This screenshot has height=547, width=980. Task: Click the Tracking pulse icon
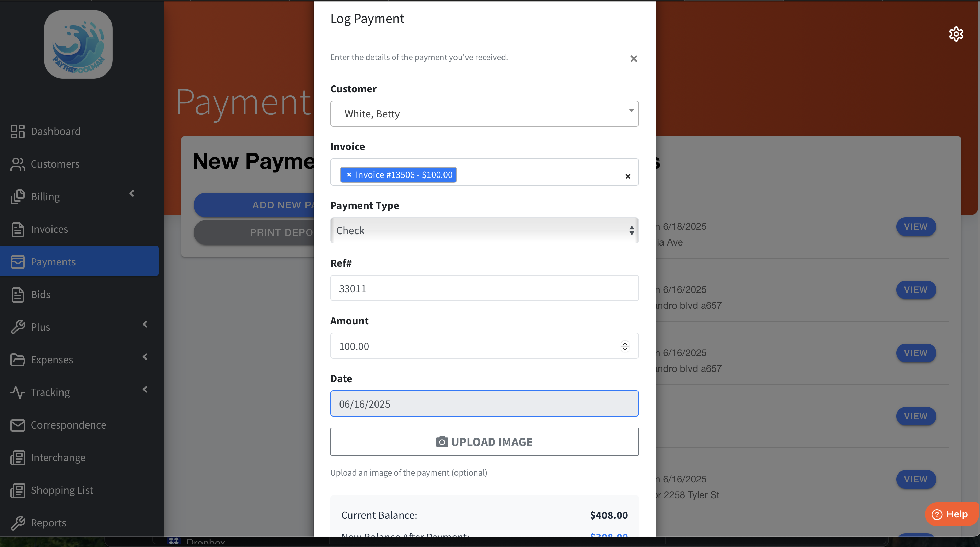point(18,392)
